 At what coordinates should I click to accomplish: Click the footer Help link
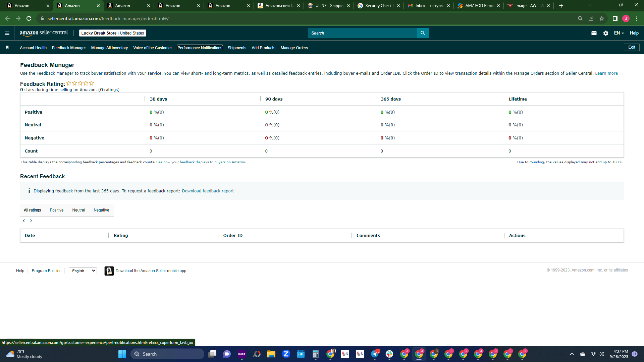click(x=20, y=271)
